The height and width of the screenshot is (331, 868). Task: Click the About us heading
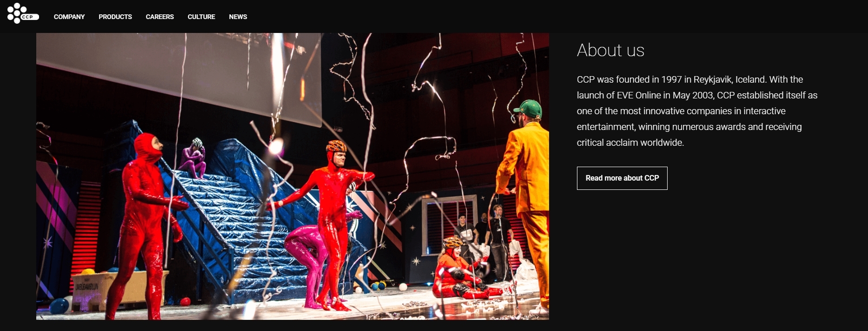tap(610, 50)
